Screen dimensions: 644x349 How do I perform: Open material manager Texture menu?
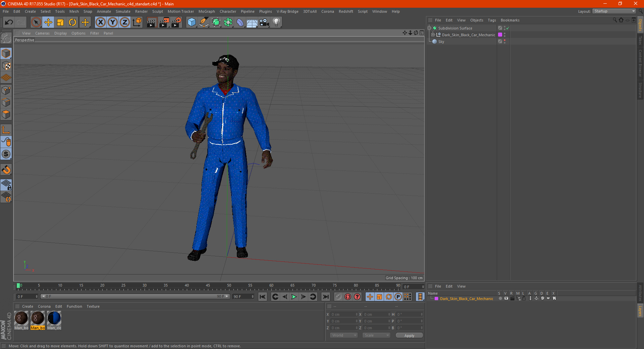[93, 306]
